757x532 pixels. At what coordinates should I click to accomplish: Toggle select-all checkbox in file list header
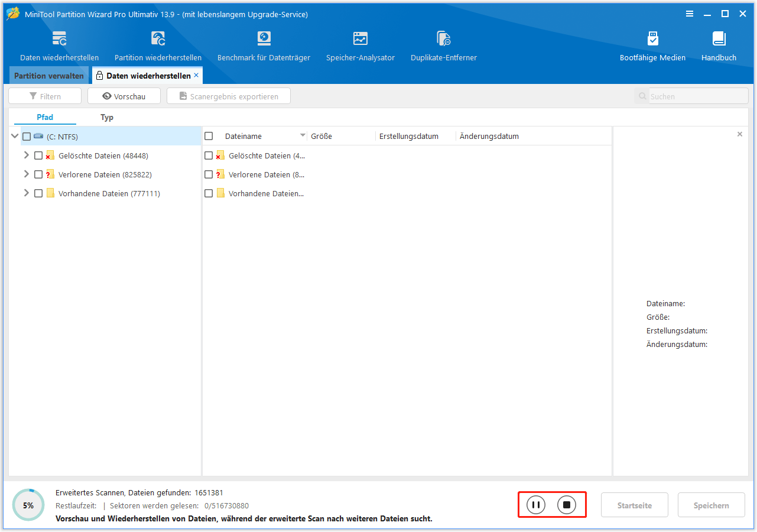click(209, 136)
